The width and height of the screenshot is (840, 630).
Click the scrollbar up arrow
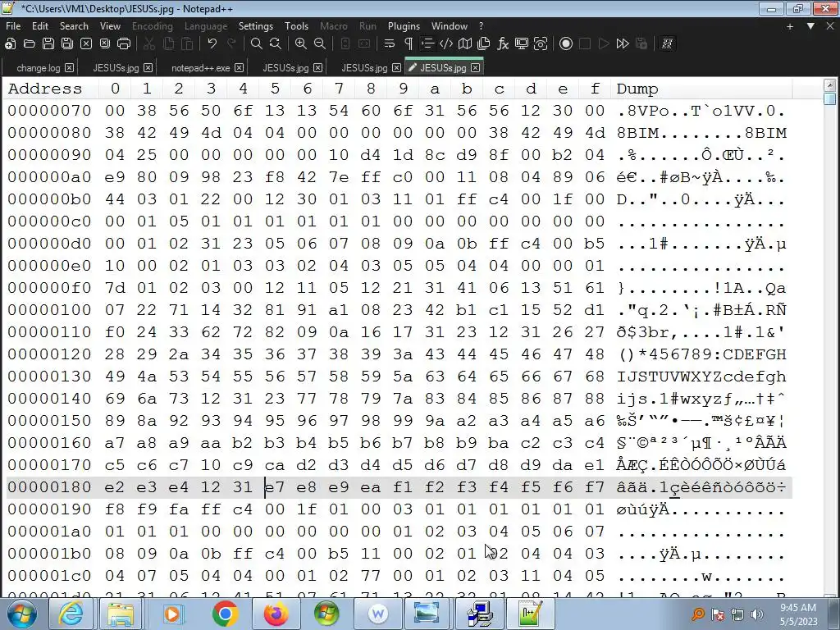coord(830,85)
